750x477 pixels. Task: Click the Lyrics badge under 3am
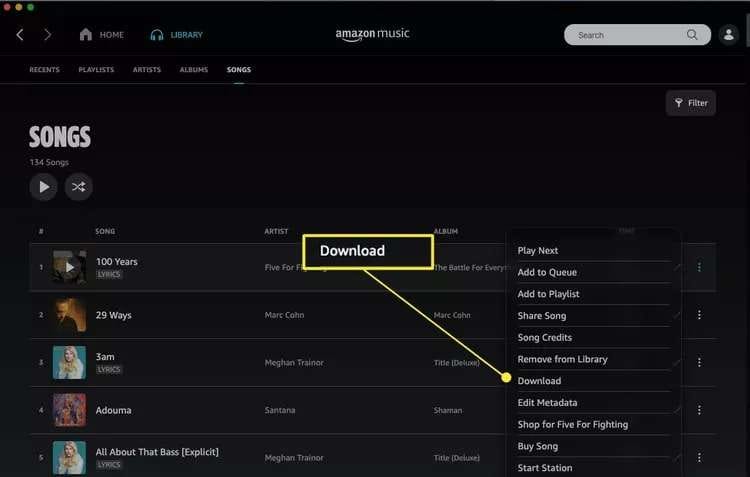pyautogui.click(x=109, y=369)
